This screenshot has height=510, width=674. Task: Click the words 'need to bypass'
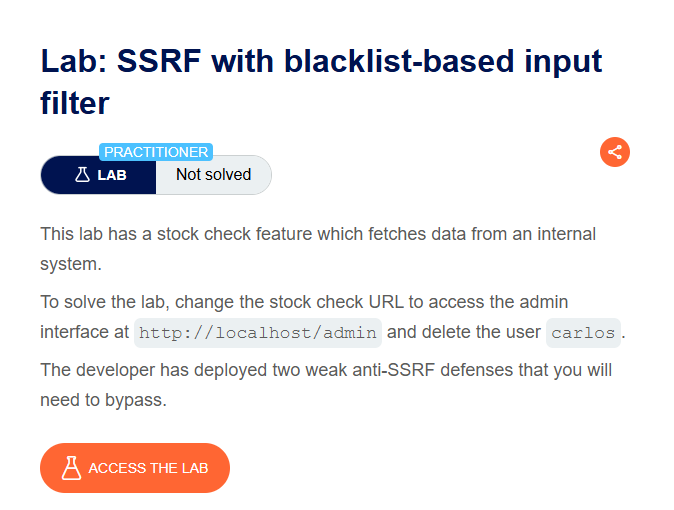tap(103, 400)
